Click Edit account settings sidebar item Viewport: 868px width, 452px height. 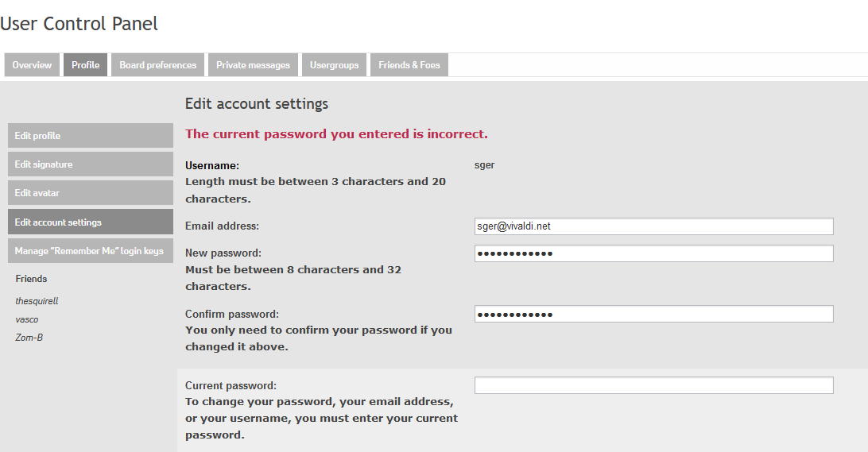90,222
